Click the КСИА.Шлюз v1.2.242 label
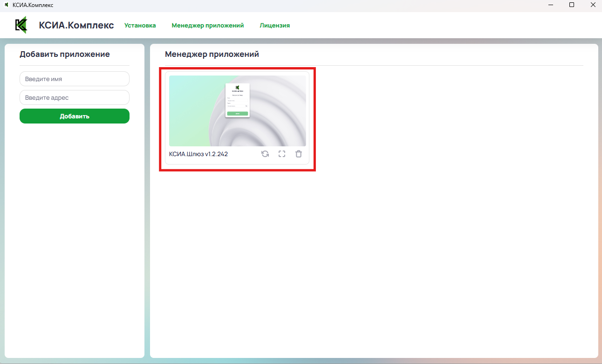 coord(198,154)
